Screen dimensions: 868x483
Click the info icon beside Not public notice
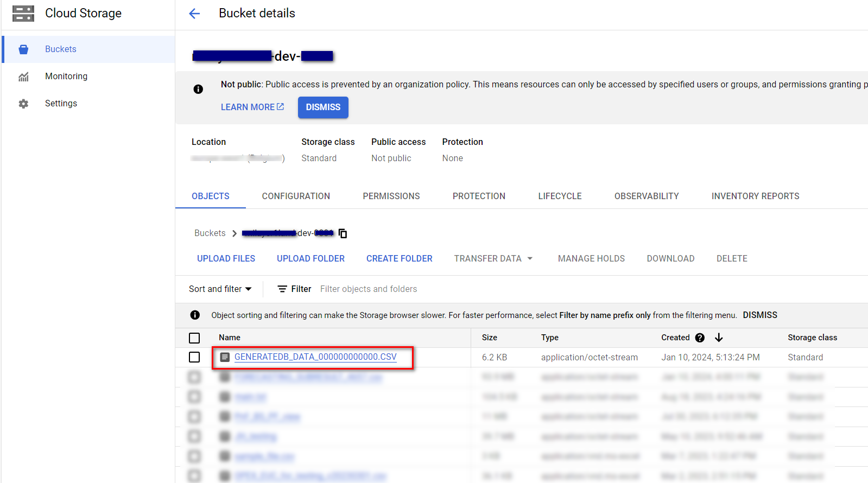pos(198,89)
